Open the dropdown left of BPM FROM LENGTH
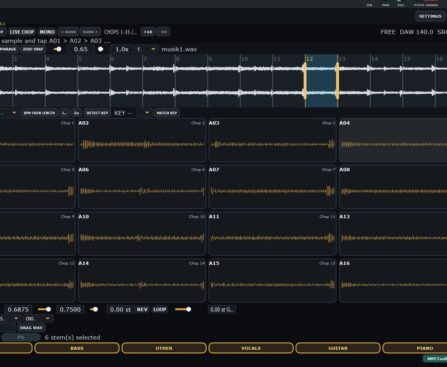447x367 pixels. (8, 113)
